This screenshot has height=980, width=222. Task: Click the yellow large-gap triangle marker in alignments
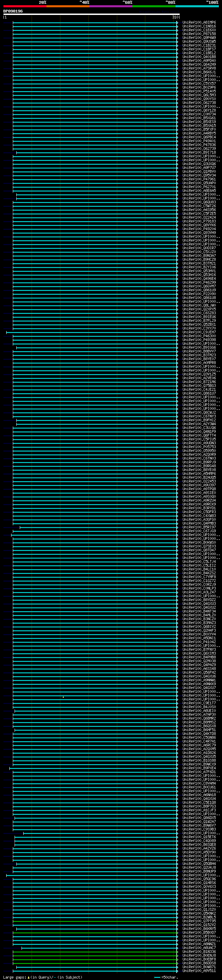tap(63, 697)
